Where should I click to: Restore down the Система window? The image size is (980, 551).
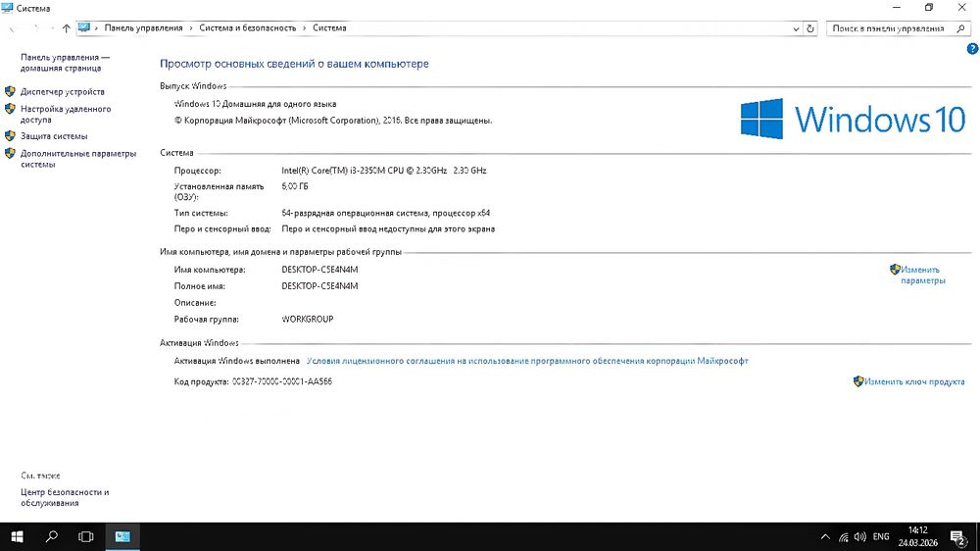[929, 8]
